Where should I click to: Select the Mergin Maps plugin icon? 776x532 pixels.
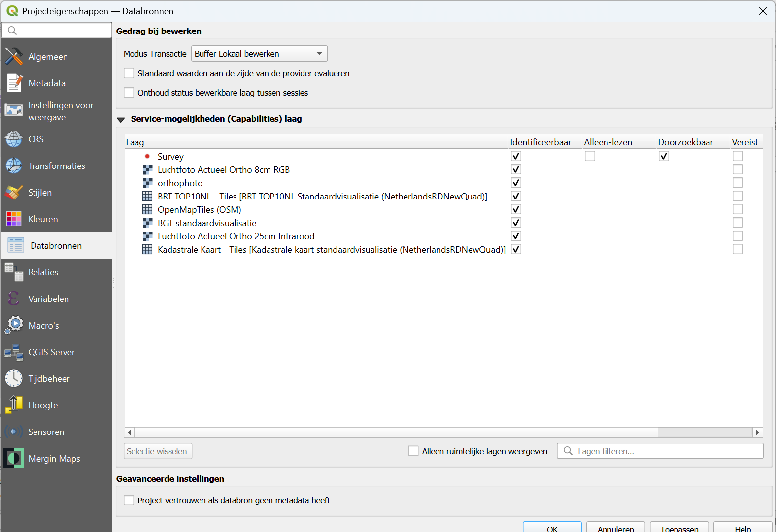tap(14, 458)
